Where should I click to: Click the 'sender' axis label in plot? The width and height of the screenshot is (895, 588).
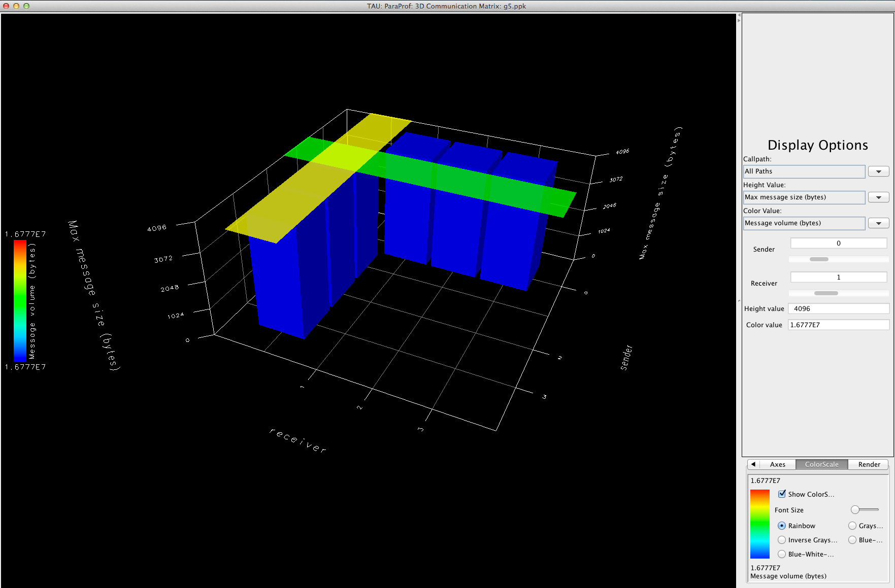click(626, 358)
